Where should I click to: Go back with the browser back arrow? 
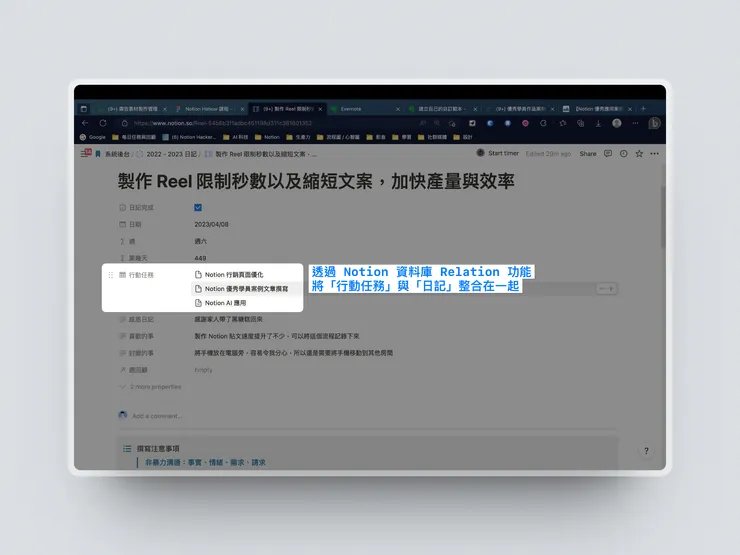[x=85, y=123]
